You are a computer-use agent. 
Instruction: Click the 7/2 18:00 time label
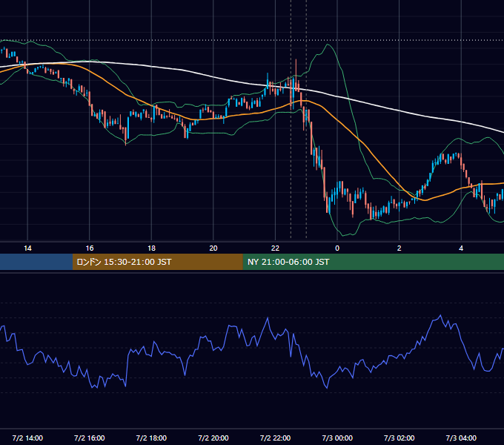(x=151, y=438)
